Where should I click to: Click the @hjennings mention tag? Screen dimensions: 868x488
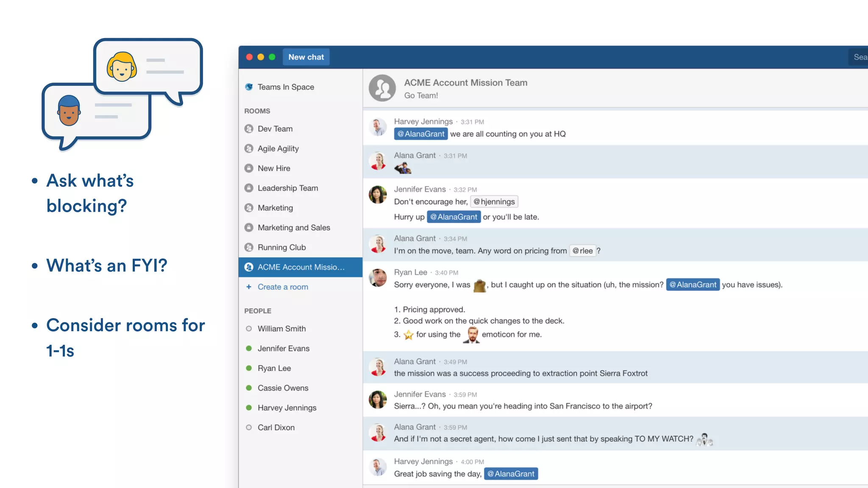[494, 202]
